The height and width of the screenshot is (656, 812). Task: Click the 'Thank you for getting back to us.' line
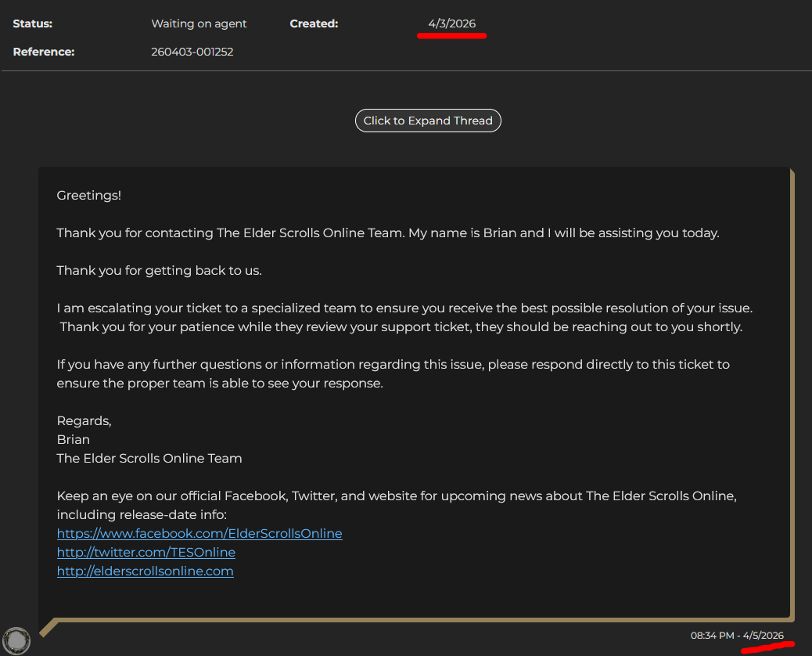click(159, 271)
